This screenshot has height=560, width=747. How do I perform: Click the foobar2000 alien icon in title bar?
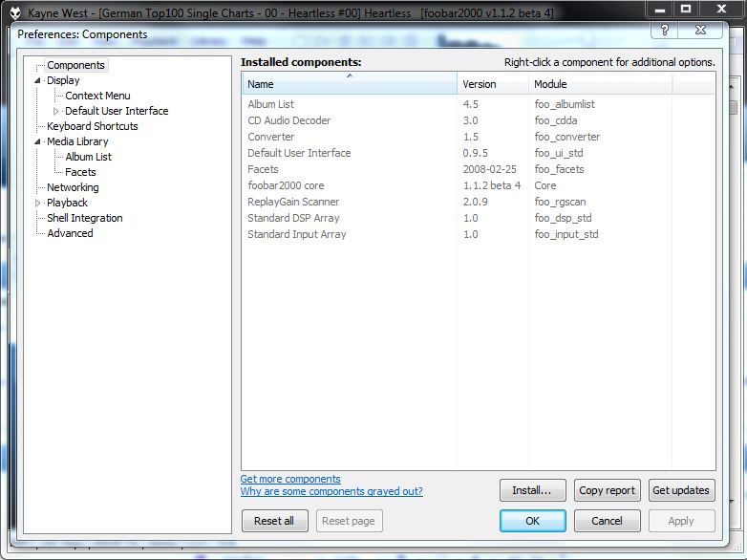(15, 12)
